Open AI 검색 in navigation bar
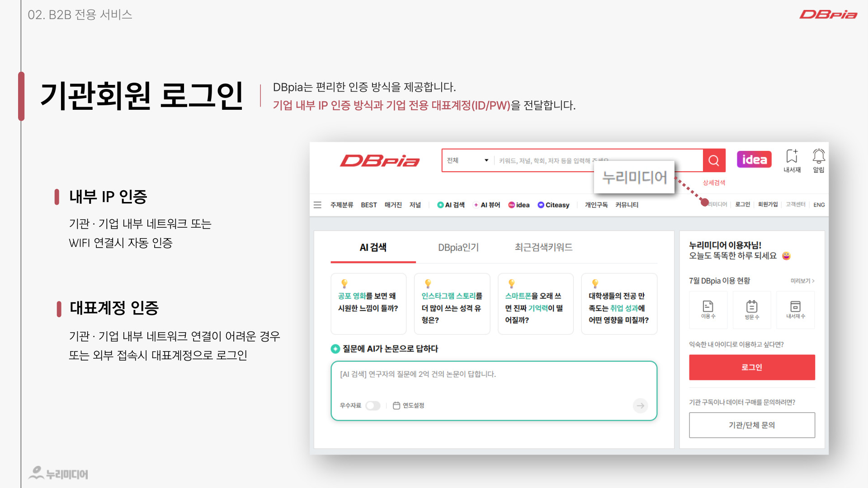 (x=451, y=205)
